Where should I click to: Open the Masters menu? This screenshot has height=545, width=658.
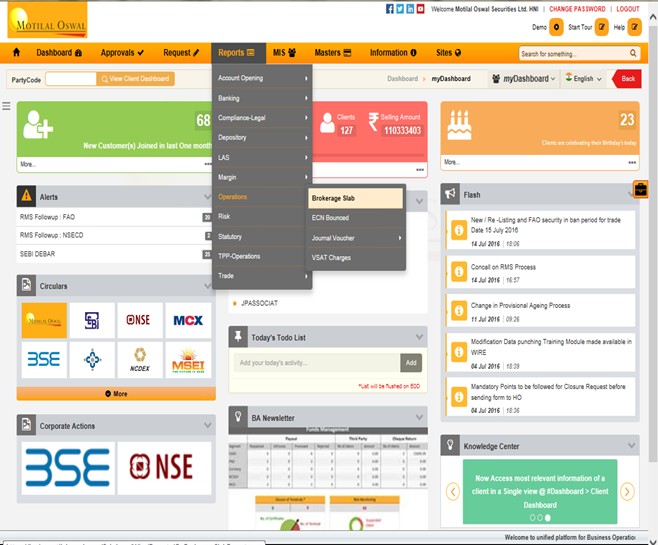333,53
